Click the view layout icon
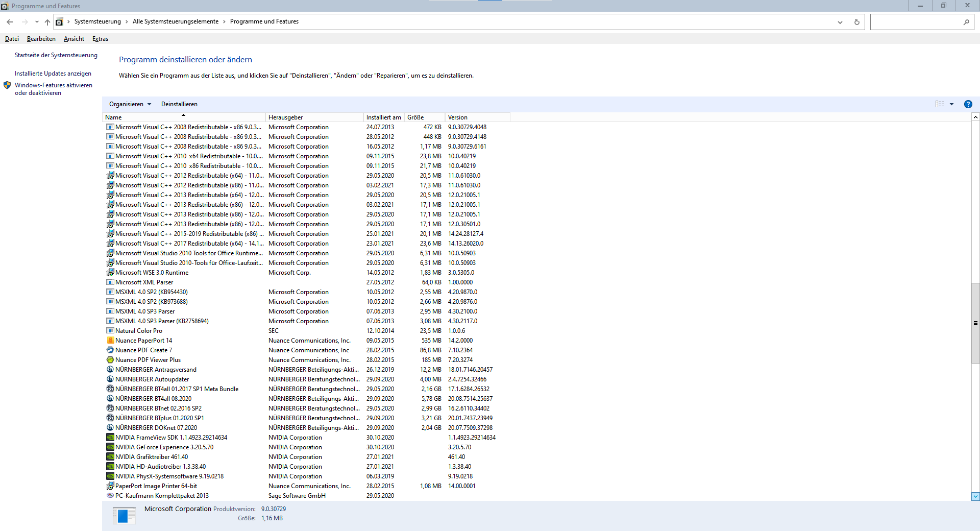 point(940,104)
